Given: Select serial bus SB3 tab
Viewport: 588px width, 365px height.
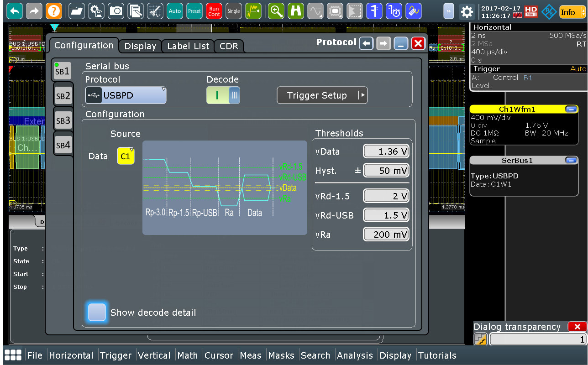Looking at the screenshot, I should [x=63, y=120].
